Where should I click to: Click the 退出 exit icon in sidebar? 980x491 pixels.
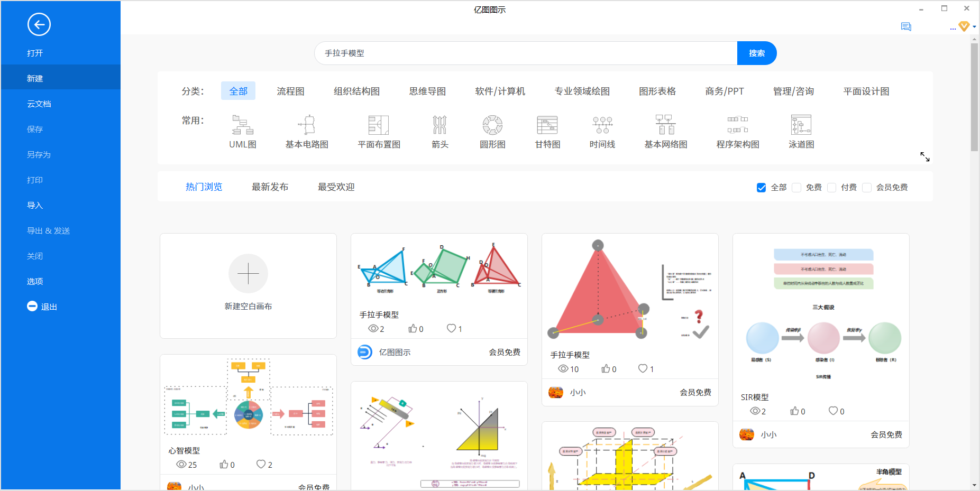[32, 306]
